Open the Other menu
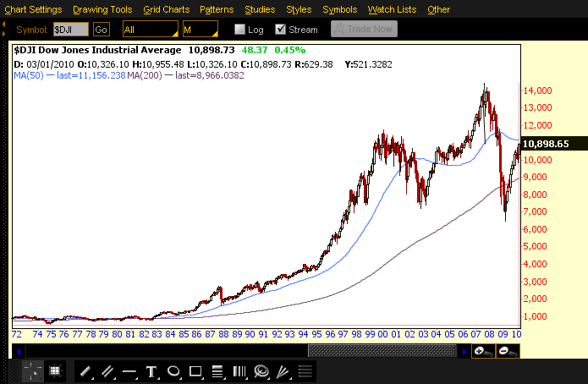The image size is (588, 384). tap(438, 9)
